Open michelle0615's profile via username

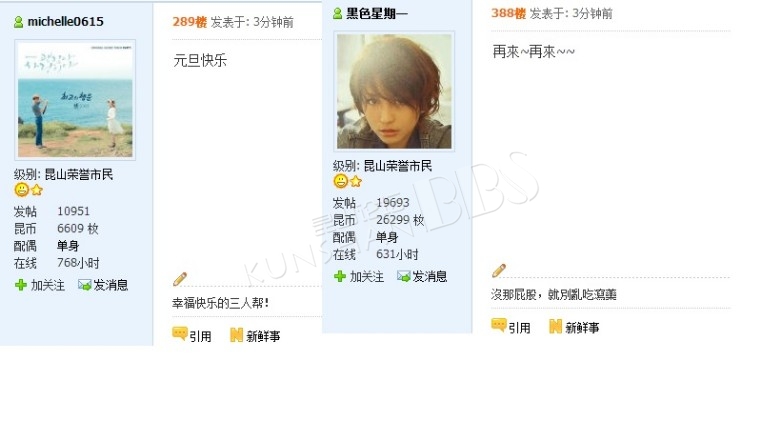(x=65, y=22)
